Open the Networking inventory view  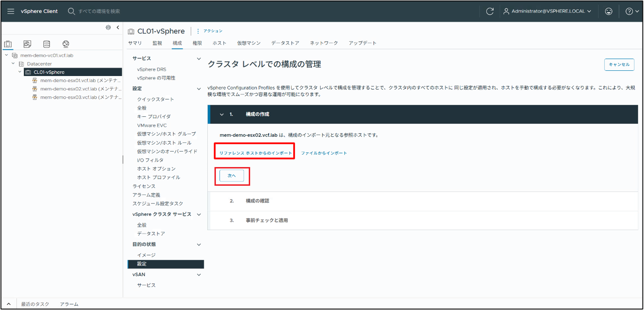point(66,44)
